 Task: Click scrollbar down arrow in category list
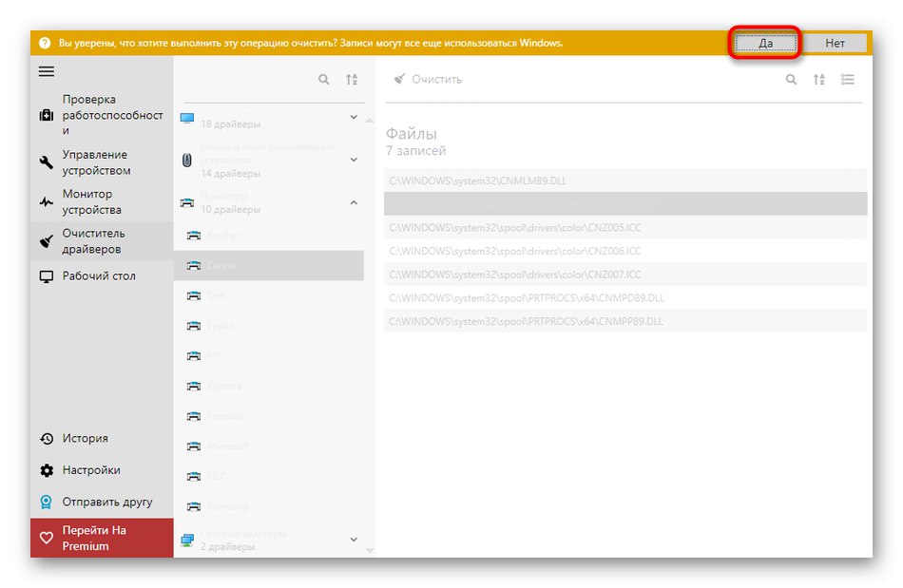point(370,551)
